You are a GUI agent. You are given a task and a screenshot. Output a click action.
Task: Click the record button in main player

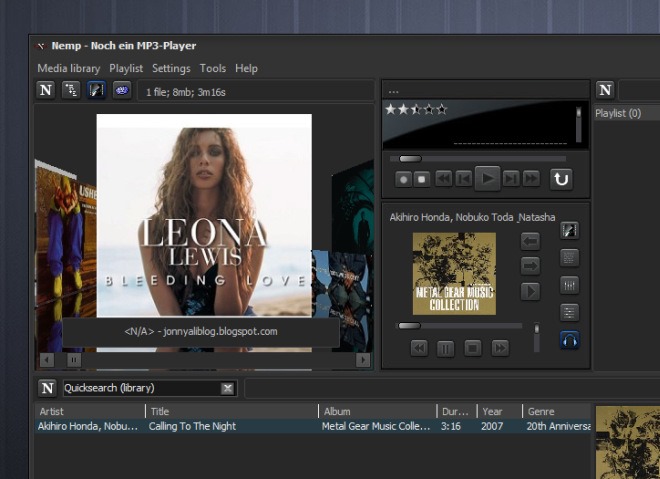point(403,179)
